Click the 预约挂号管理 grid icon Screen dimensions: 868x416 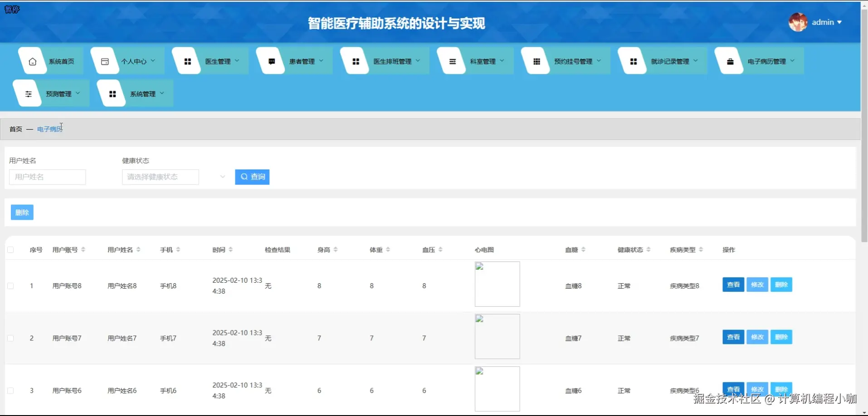click(536, 60)
